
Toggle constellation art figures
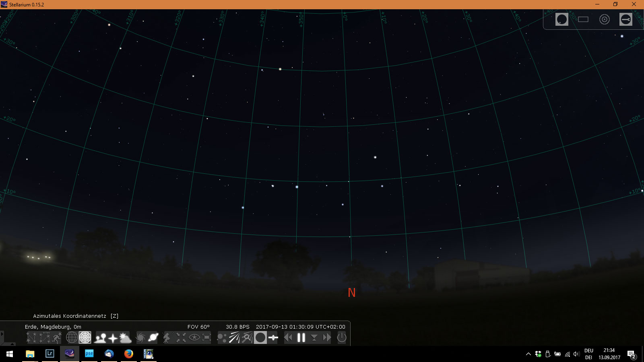click(x=58, y=338)
